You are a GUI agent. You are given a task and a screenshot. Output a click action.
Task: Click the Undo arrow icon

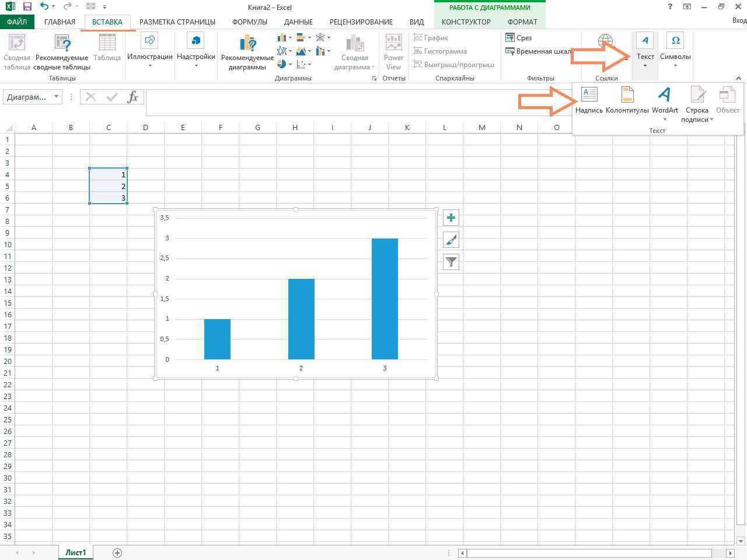click(x=44, y=7)
